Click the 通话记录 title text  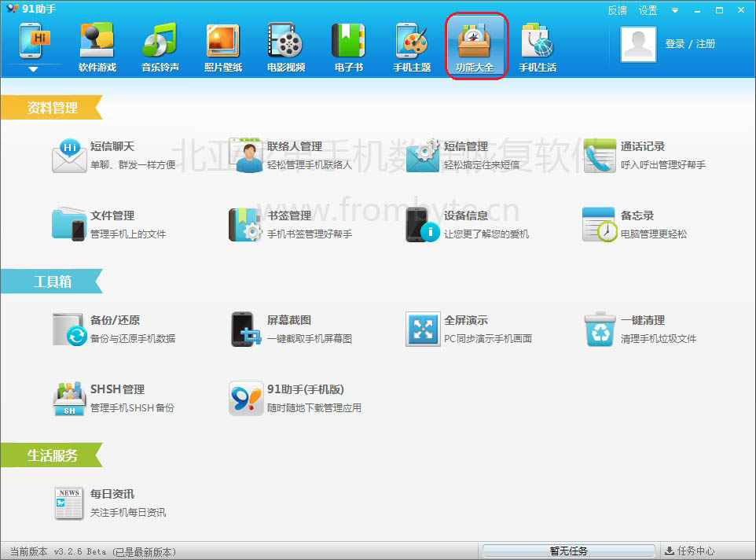pyautogui.click(x=643, y=146)
